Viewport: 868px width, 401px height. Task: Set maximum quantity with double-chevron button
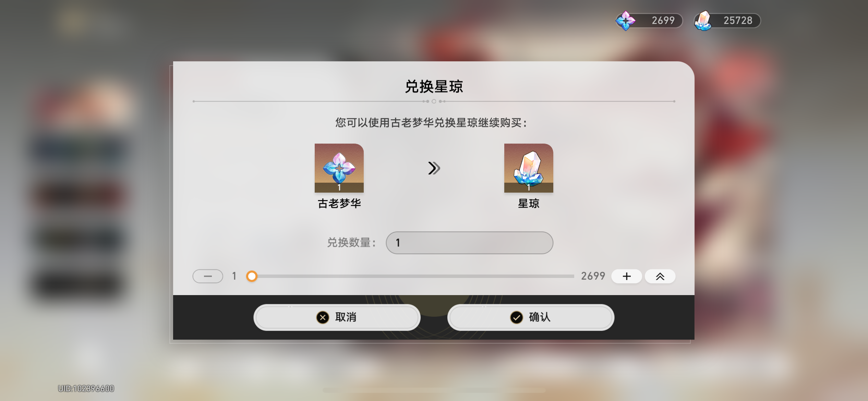coord(660,276)
